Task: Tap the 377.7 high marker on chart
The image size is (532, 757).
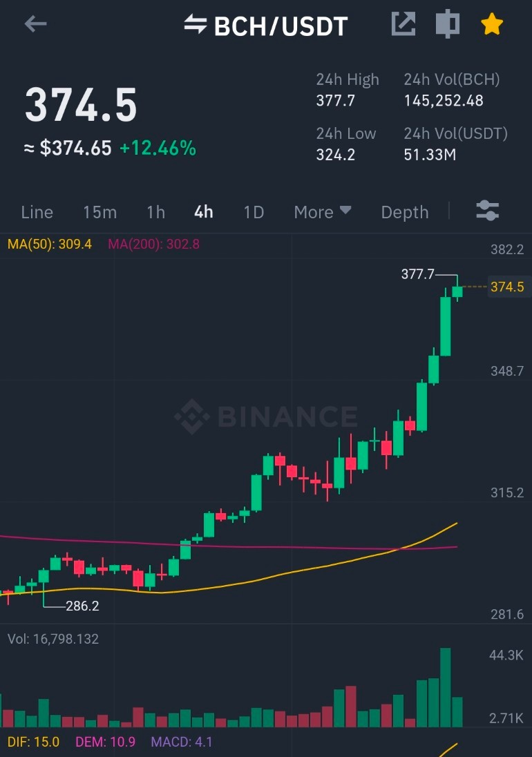Action: pyautogui.click(x=417, y=274)
